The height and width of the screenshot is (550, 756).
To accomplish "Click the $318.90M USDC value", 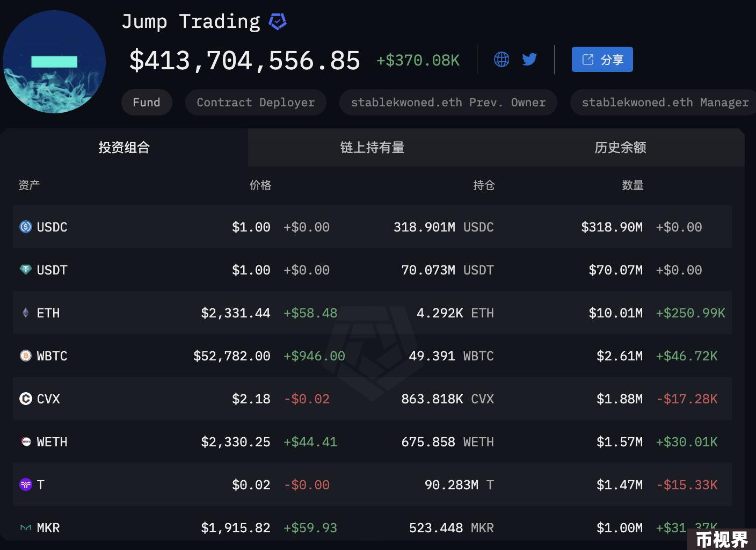I will [612, 227].
